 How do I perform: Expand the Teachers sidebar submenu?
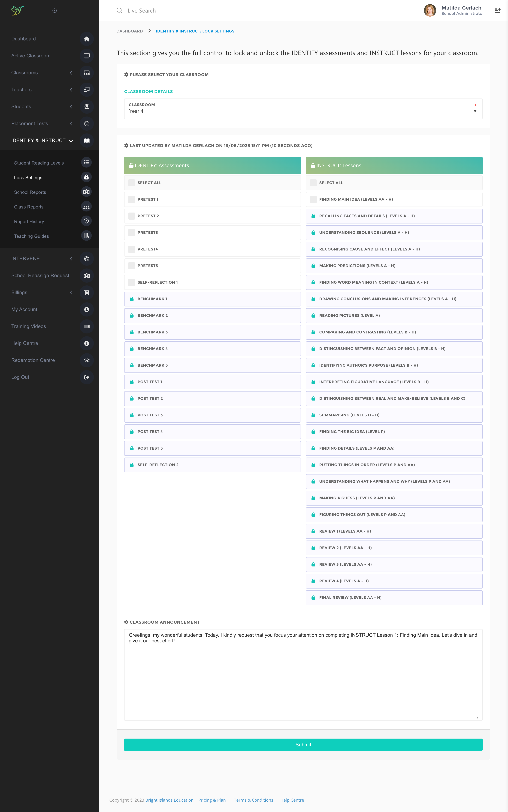pos(71,90)
